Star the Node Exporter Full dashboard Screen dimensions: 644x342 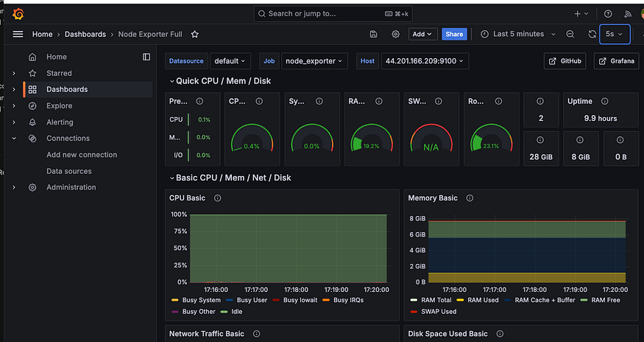point(195,34)
